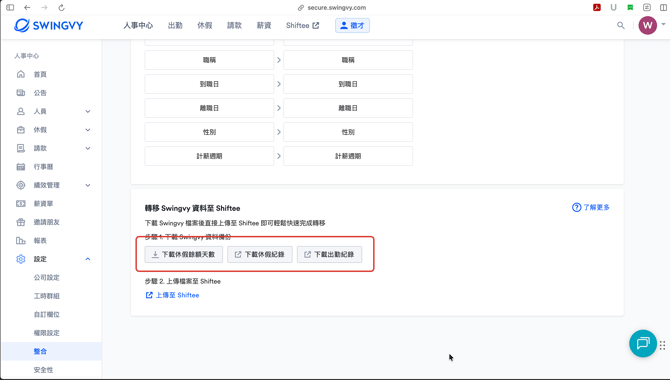Open the 人事中心 top menu
Screen dimensions: 670x380
(138, 26)
